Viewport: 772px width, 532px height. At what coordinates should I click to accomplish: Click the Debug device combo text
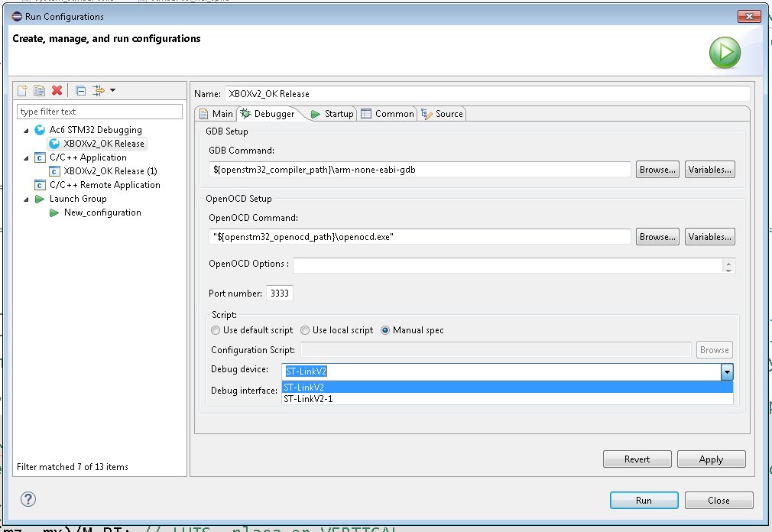501,371
